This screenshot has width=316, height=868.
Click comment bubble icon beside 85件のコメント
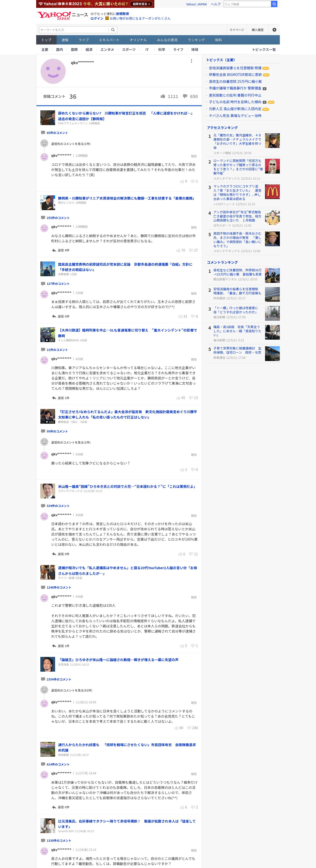pyautogui.click(x=43, y=133)
